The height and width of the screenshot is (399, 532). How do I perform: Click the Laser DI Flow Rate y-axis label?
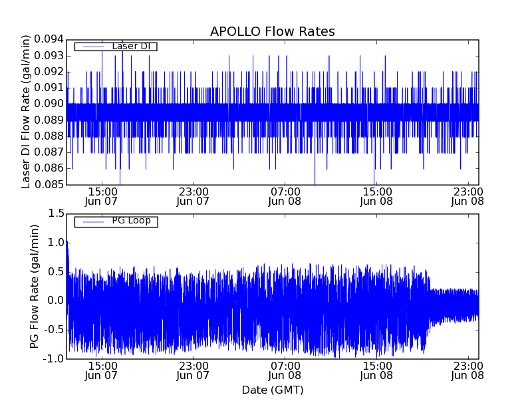(27, 112)
